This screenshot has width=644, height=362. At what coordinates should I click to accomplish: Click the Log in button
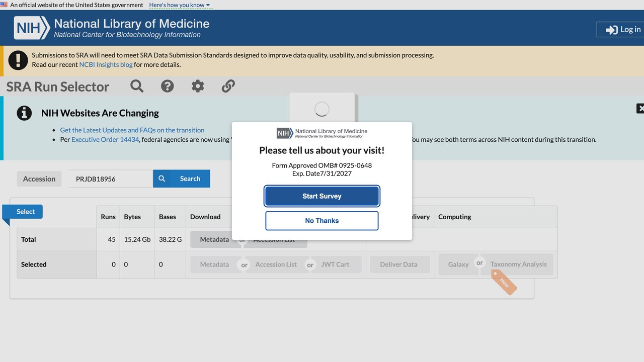point(622,30)
